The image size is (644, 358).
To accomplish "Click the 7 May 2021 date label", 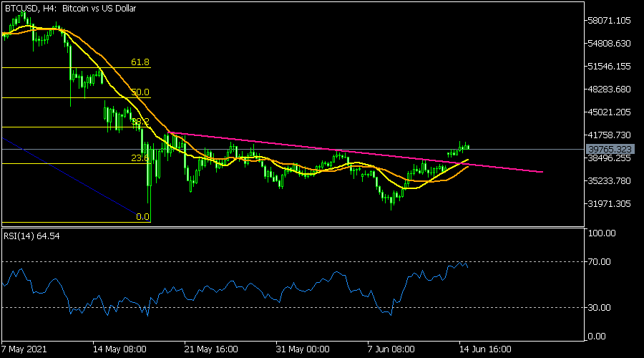I will click(x=24, y=349).
